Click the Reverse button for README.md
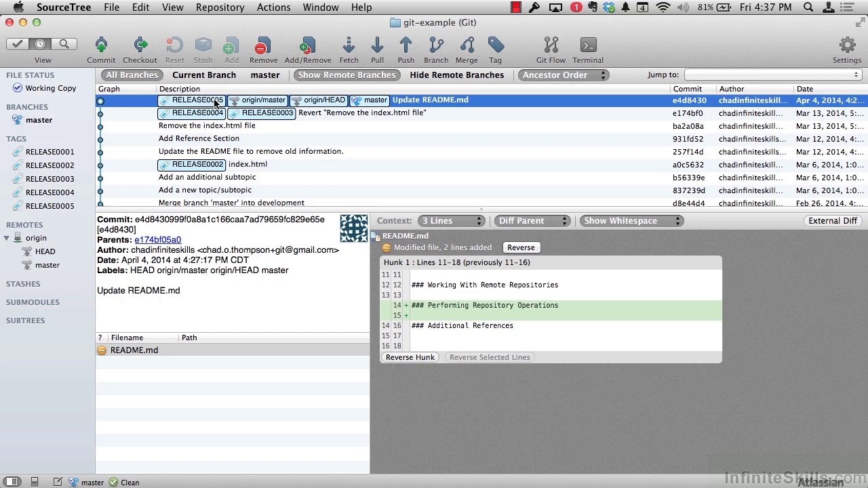The image size is (868, 488). [521, 247]
